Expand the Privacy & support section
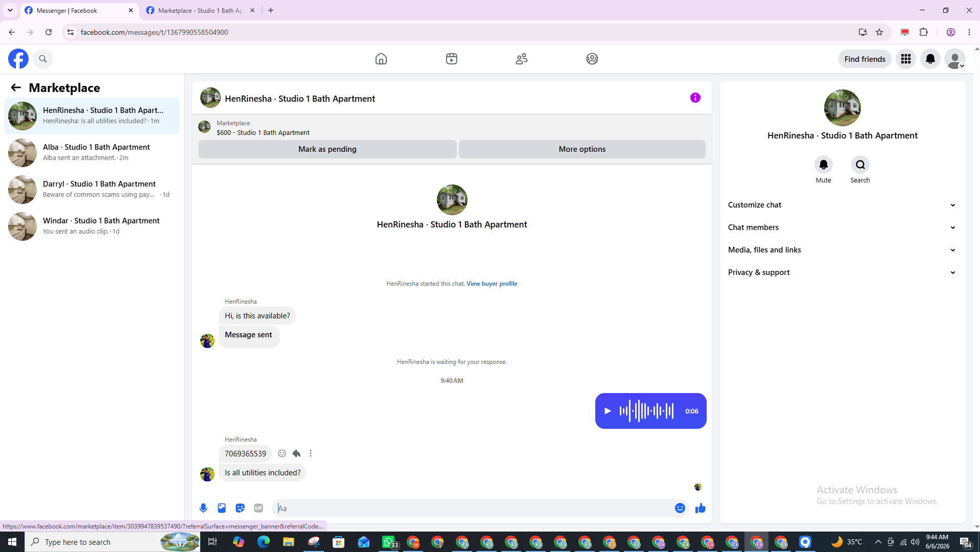The image size is (980, 552). click(842, 272)
